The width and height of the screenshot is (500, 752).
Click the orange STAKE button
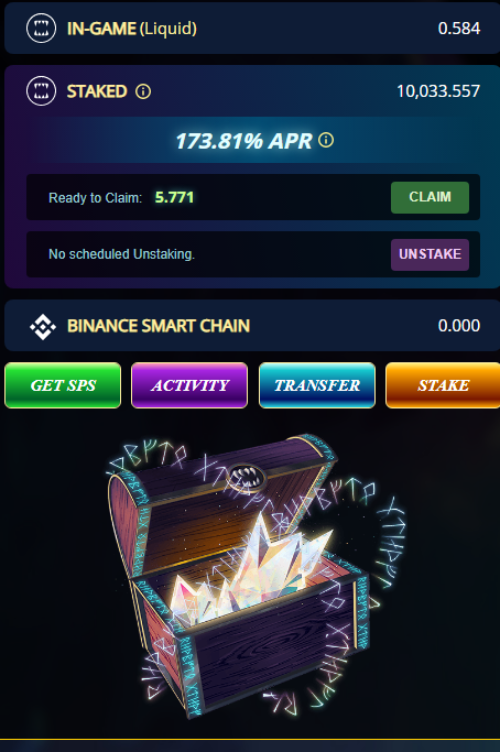[443, 385]
